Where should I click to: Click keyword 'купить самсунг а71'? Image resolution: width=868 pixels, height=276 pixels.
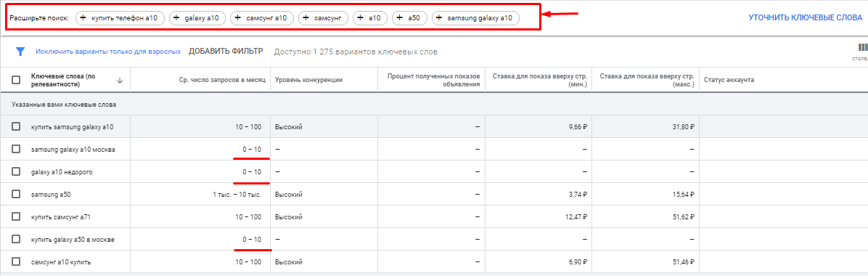click(x=61, y=216)
